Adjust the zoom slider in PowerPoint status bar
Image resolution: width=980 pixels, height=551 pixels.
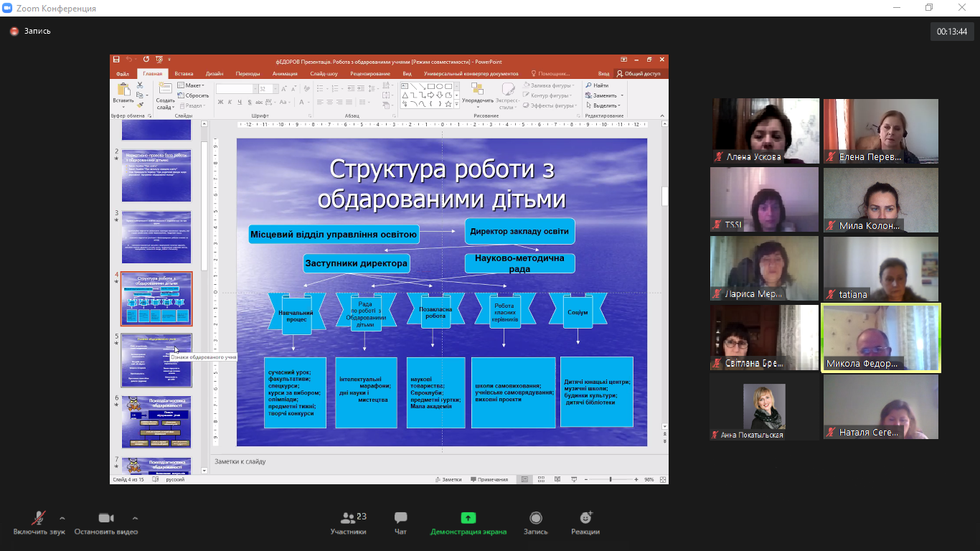point(611,479)
